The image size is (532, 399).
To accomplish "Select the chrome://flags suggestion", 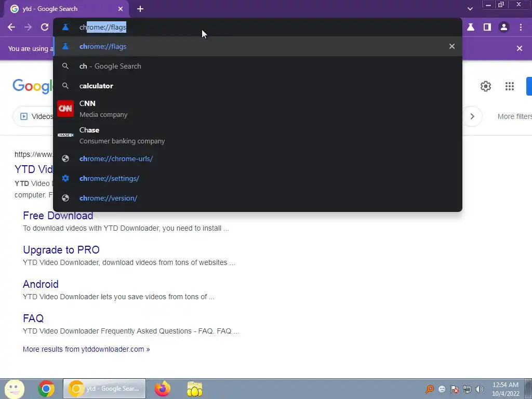I will point(258,46).
